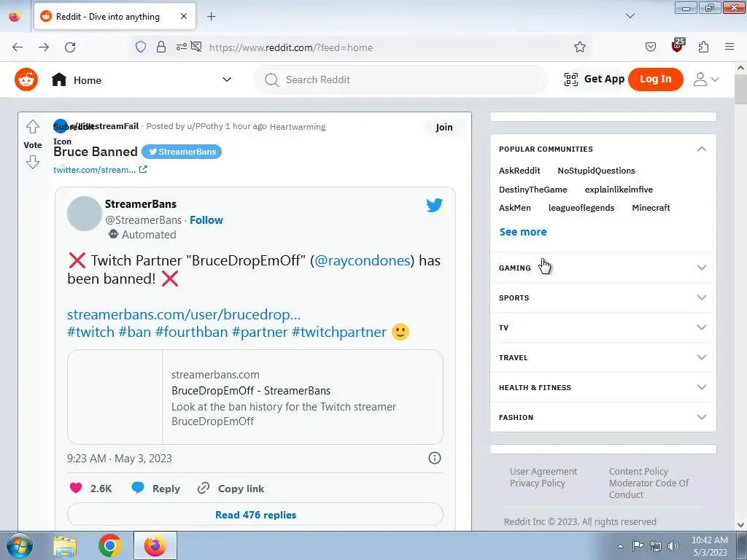Open the @raycondones mention link
Image resolution: width=747 pixels, height=560 pixels.
click(x=362, y=260)
